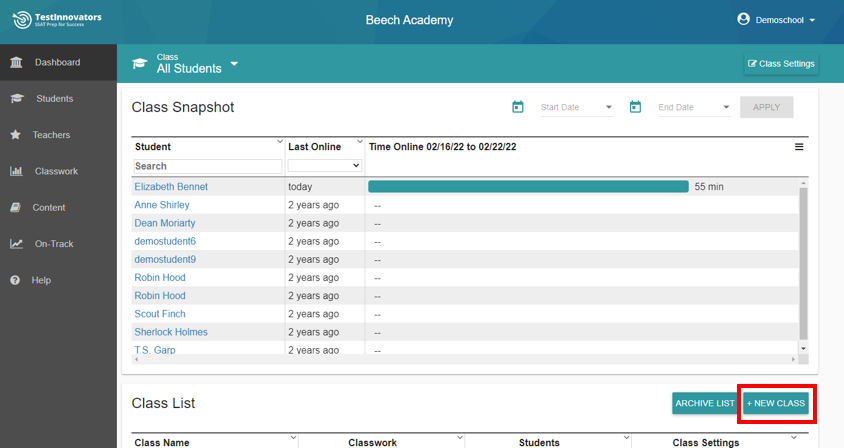This screenshot has width=844, height=448.
Task: Click the snapshot table scroll down arrow
Action: [x=803, y=349]
